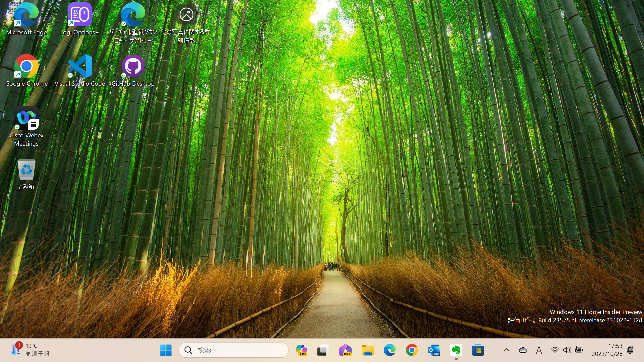The width and height of the screenshot is (644, 362).
Task: Open the purple Dev Home preview taskbar app
Action: [345, 350]
